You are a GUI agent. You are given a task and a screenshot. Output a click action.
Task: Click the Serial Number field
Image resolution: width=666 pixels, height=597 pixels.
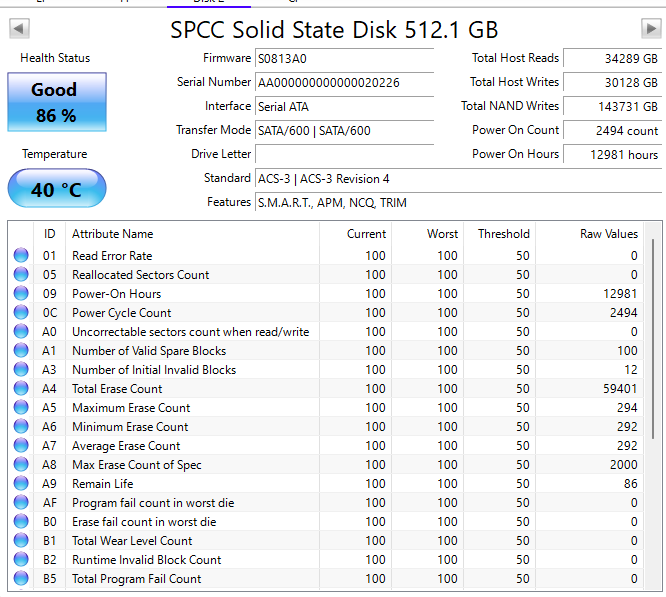[x=344, y=83]
